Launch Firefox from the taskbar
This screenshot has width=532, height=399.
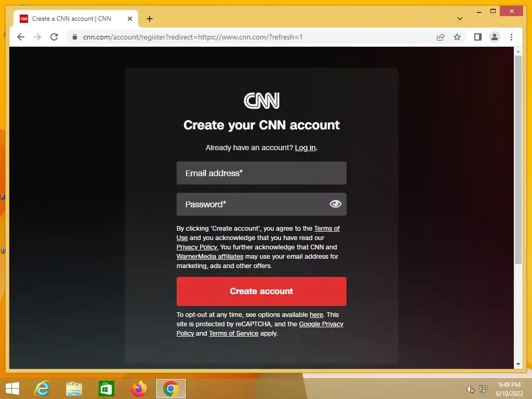click(x=138, y=389)
